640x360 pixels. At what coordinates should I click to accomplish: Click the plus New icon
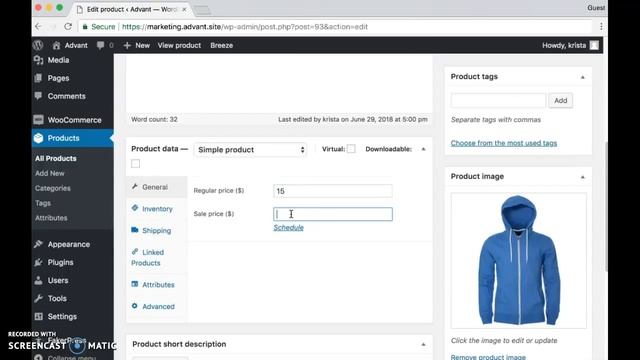coord(127,45)
